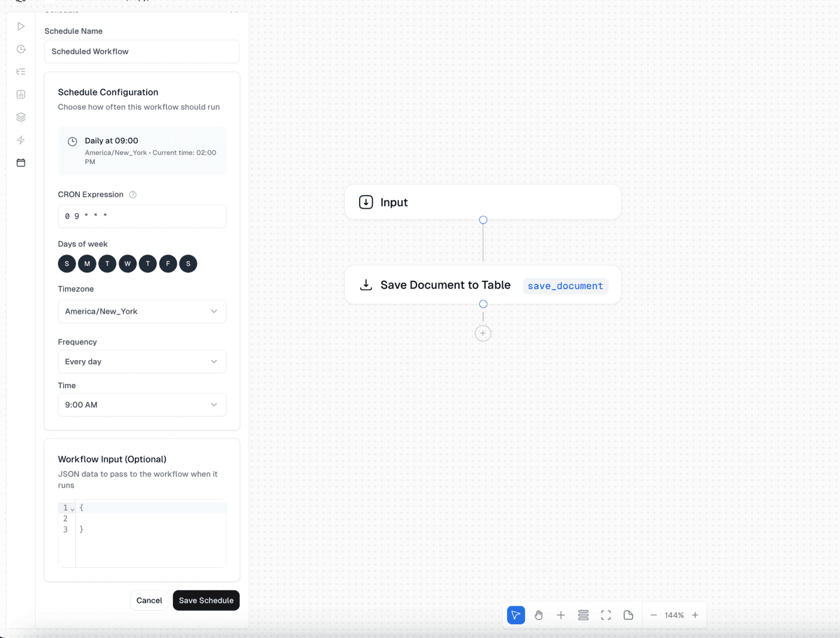
Task: Toggle the last S (Saturday) day button
Action: 189,264
